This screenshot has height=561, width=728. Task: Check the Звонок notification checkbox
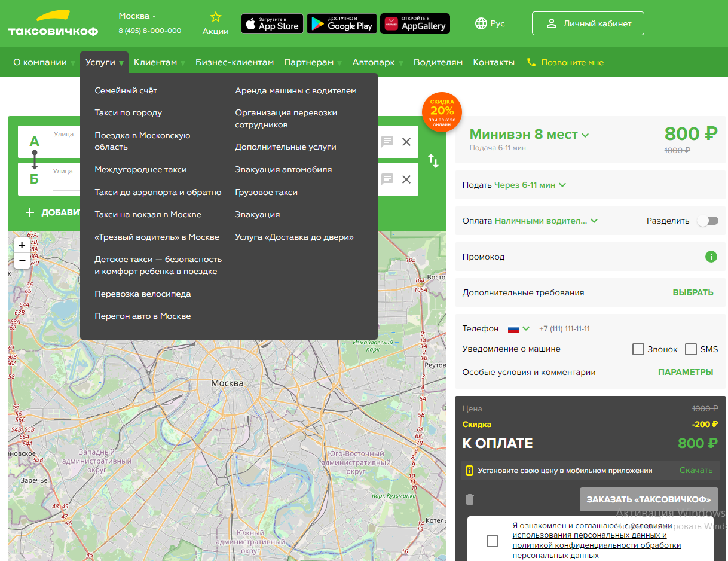tap(638, 349)
